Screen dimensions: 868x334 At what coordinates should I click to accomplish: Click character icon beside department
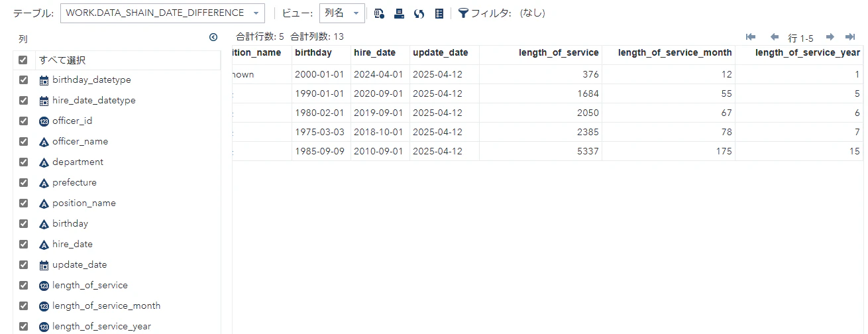(44, 162)
